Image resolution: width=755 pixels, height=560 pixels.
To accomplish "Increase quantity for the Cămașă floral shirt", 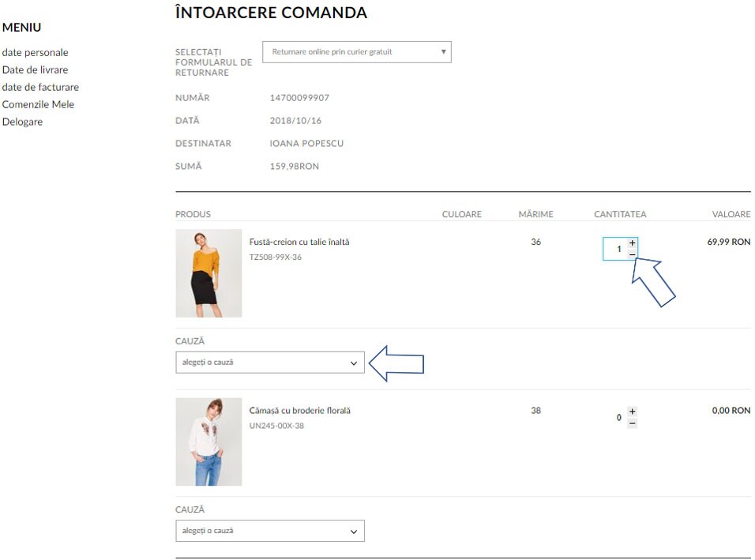I will 633,412.
